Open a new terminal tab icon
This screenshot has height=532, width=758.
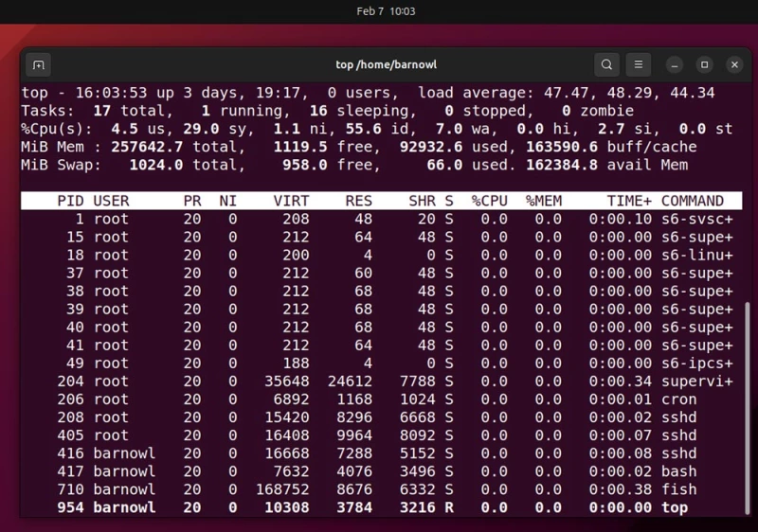click(x=39, y=64)
